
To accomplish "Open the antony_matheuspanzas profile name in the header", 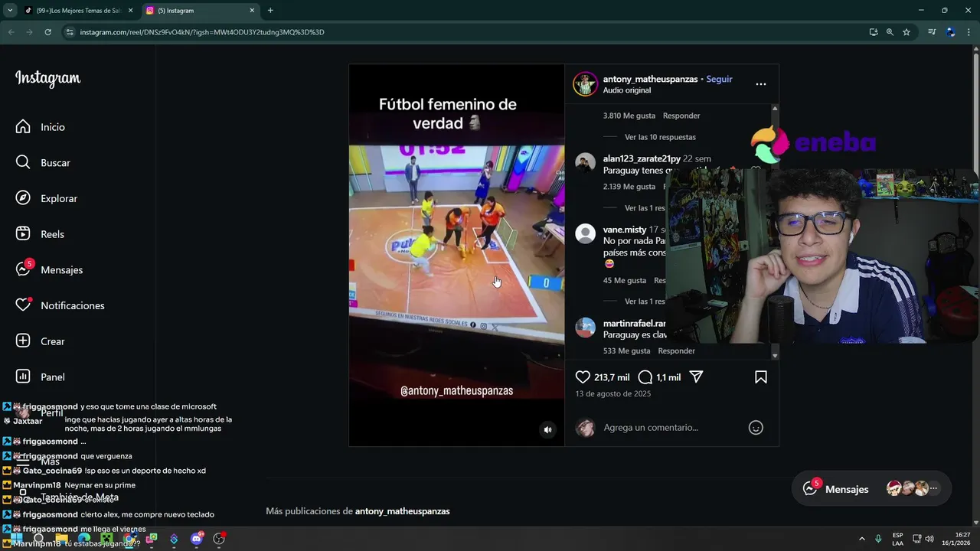I will (650, 79).
